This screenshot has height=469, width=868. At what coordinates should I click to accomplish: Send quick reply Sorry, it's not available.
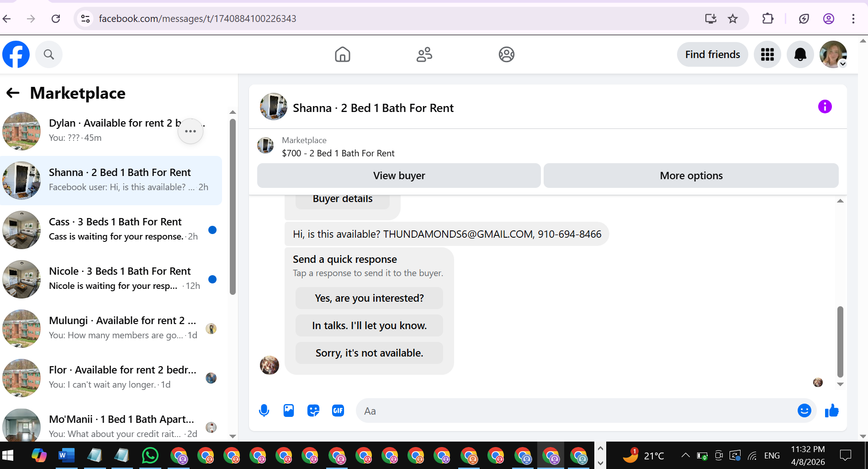coord(369,353)
